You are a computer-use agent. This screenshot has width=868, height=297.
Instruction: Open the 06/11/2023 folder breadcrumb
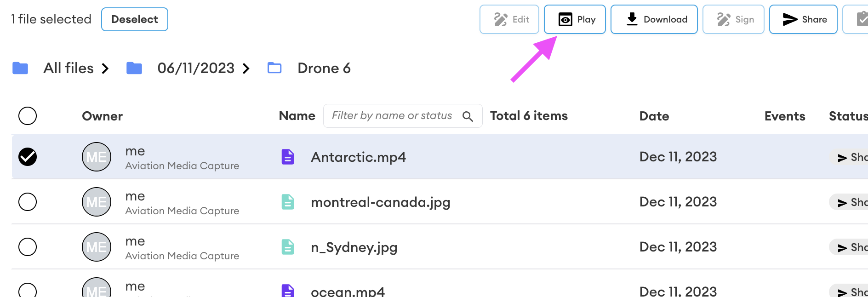tap(196, 68)
